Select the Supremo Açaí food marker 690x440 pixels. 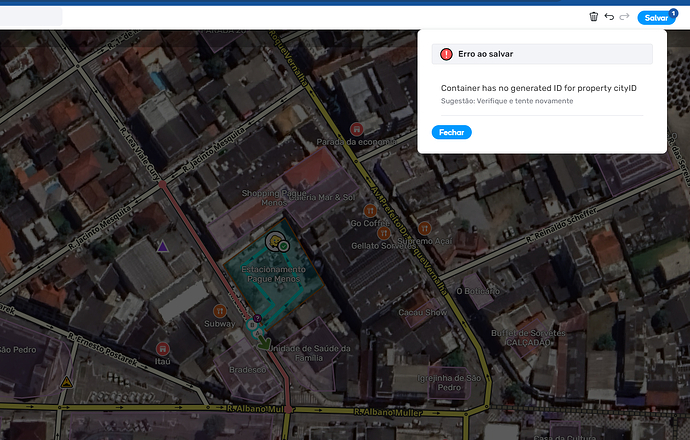click(x=424, y=227)
